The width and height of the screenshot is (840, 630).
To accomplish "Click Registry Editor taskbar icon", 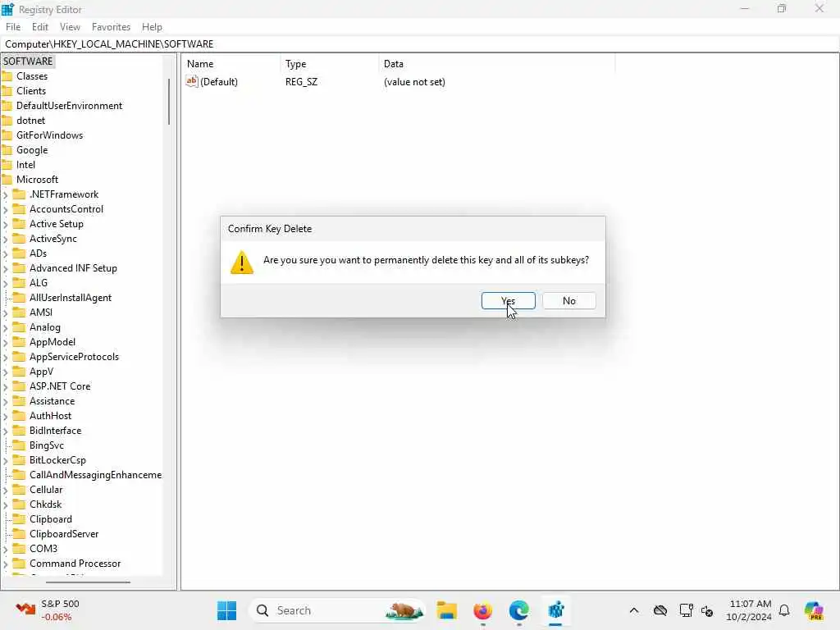I will 555,610.
